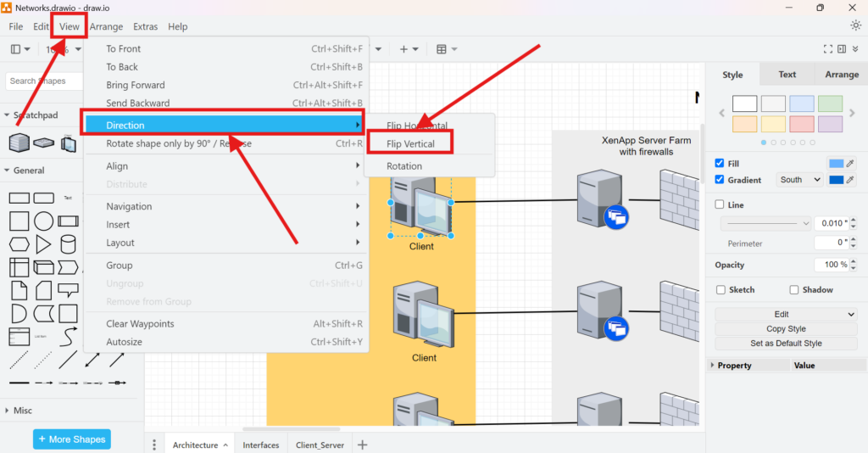Add a new page with plus button
868x453 pixels.
pos(363,445)
